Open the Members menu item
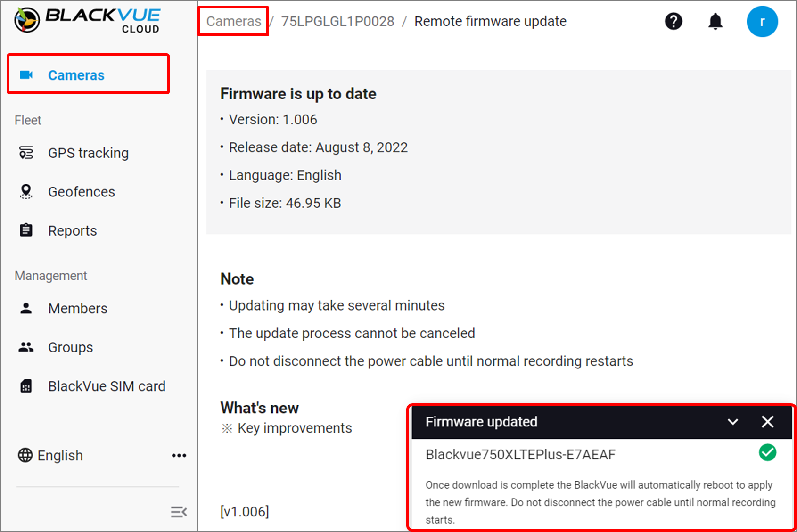The height and width of the screenshot is (532, 797). [78, 308]
